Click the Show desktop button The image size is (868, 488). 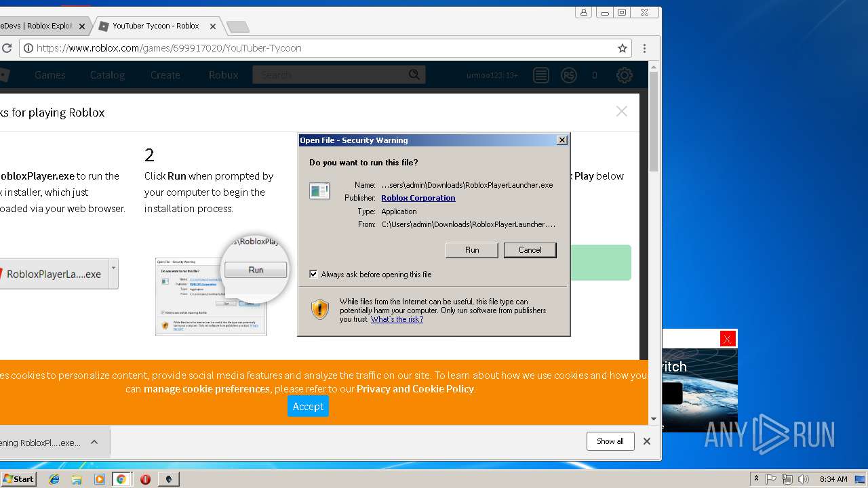click(861, 479)
